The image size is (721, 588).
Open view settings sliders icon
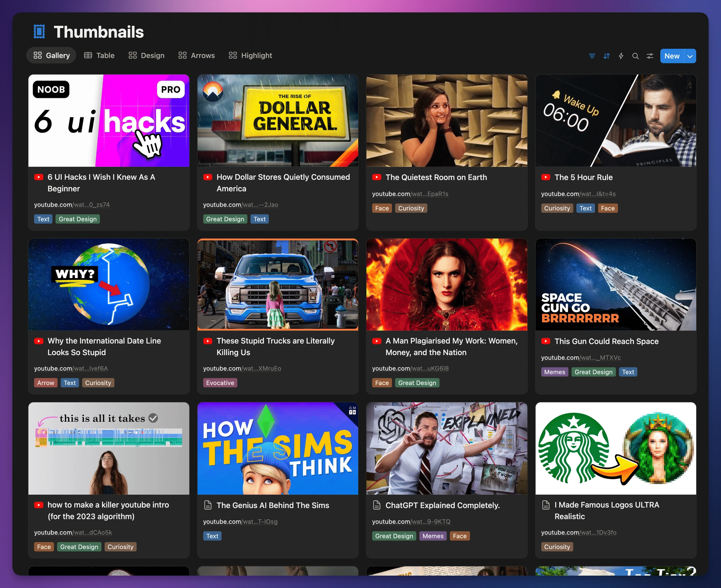tap(650, 56)
